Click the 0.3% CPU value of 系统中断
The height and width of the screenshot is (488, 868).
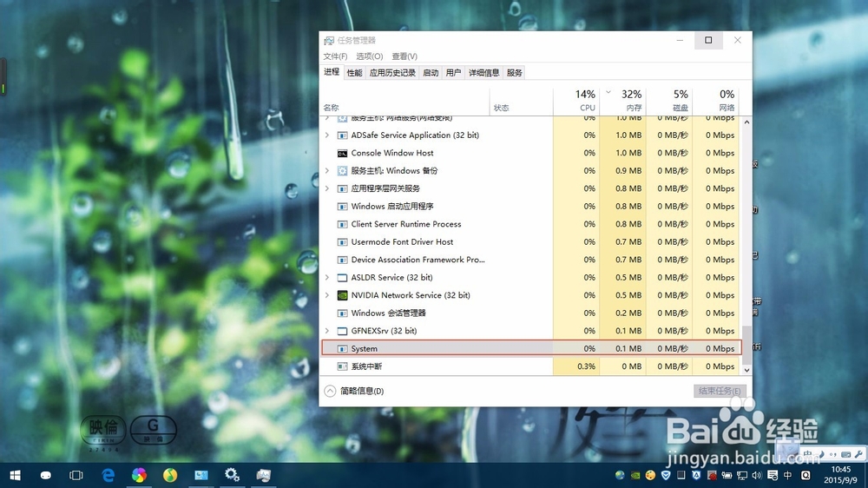pyautogui.click(x=586, y=366)
